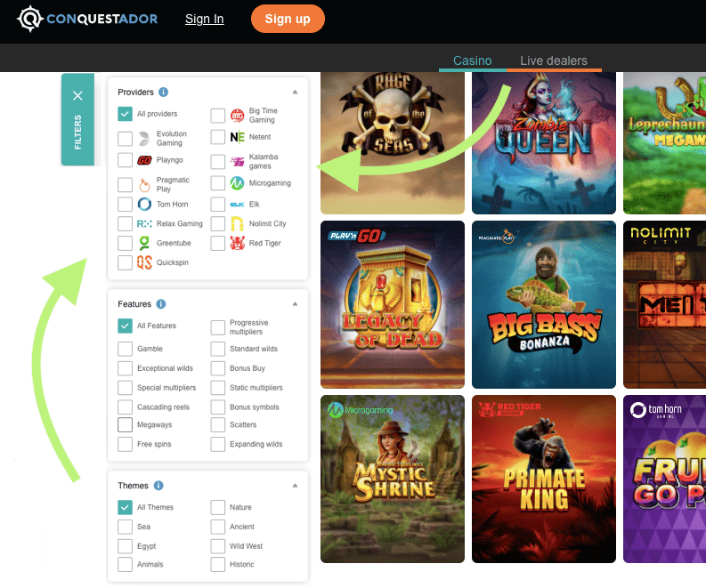
Task: Click the Red Tiger logo icon
Action: [238, 243]
